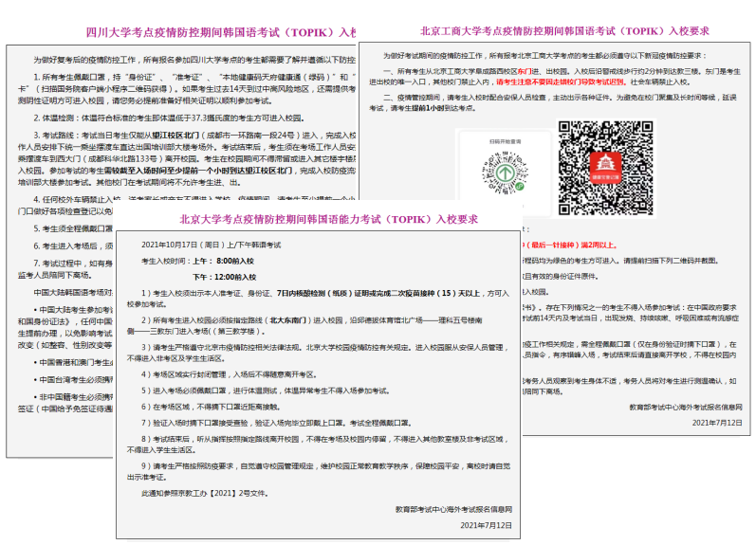Click Sichuan item 6. 考生进入考场后

(x=73, y=245)
